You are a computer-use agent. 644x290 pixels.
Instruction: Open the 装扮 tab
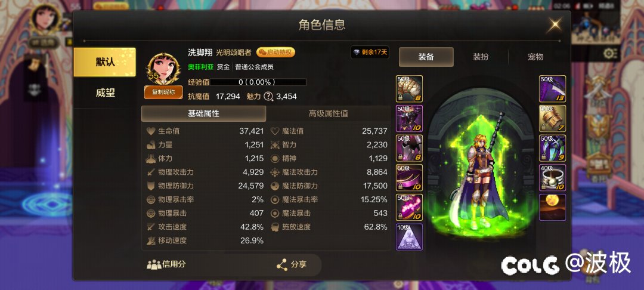[481, 57]
